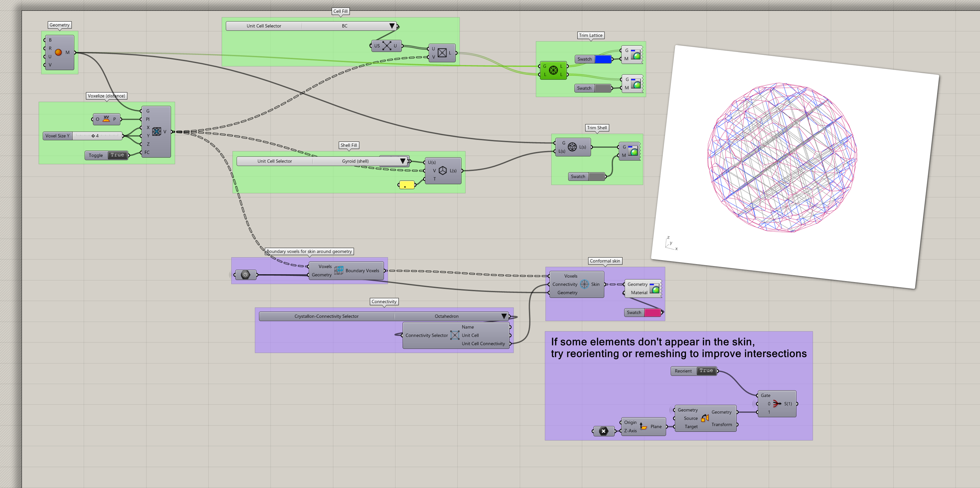Open the BC Unit Cell Selector dropdown
The image size is (980, 488).
[392, 26]
